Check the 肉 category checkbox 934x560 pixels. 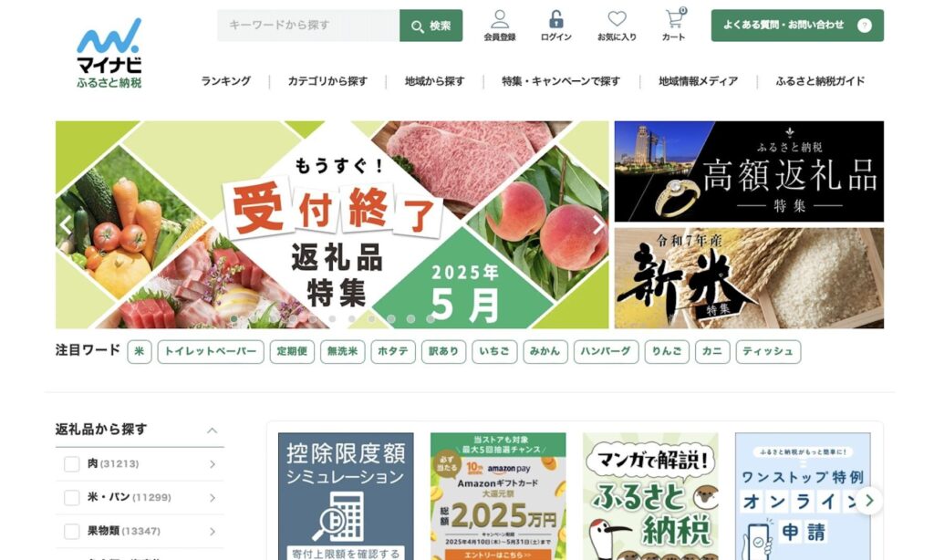(71, 464)
